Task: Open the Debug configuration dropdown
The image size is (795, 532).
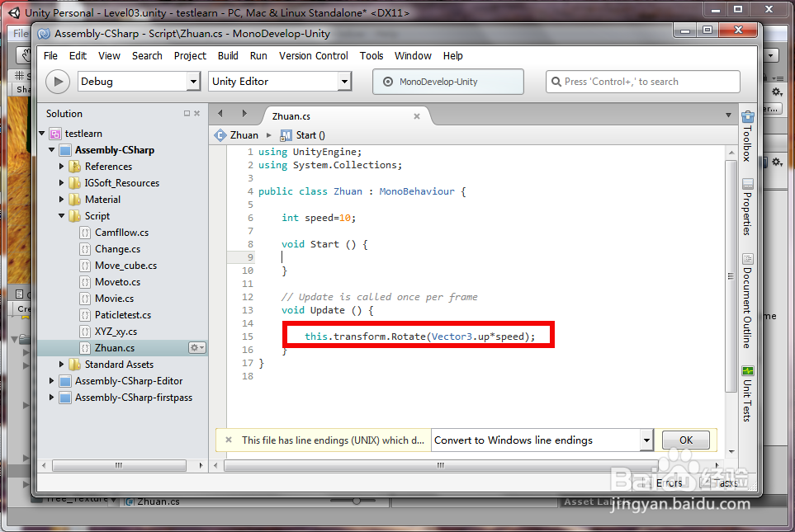Action: coord(193,81)
